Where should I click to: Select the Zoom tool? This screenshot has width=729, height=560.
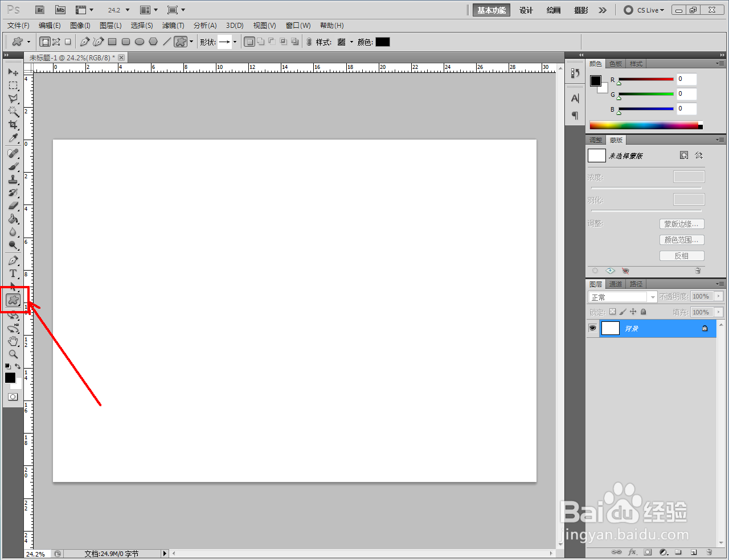[x=13, y=354]
